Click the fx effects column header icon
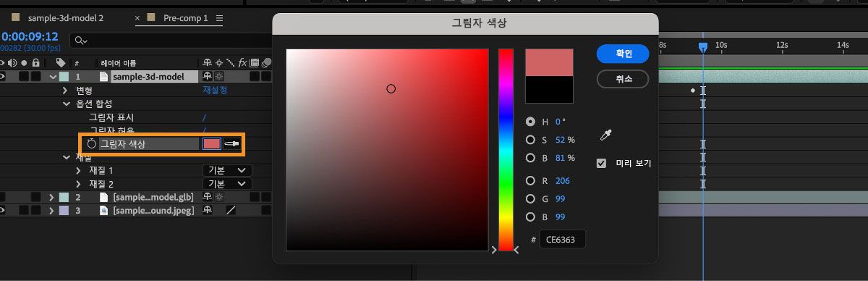This screenshot has width=868, height=281. pos(243,63)
